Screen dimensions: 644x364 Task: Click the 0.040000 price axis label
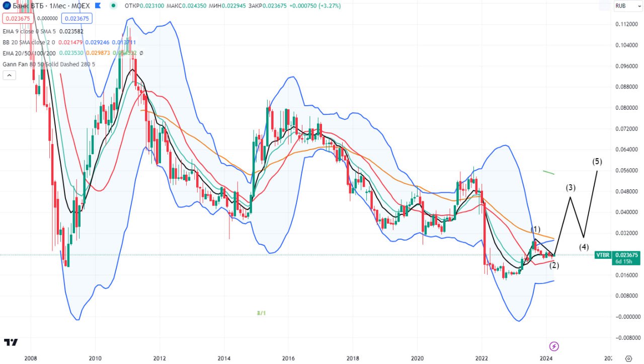[627, 212]
